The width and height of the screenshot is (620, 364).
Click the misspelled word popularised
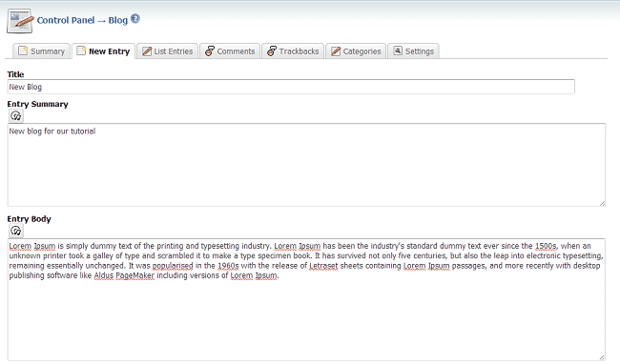[x=173, y=266]
